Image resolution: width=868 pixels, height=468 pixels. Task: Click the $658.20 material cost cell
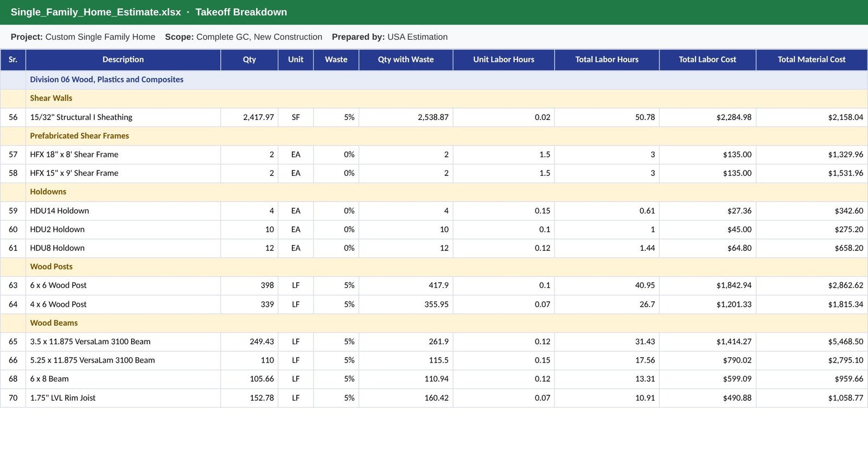coord(812,248)
